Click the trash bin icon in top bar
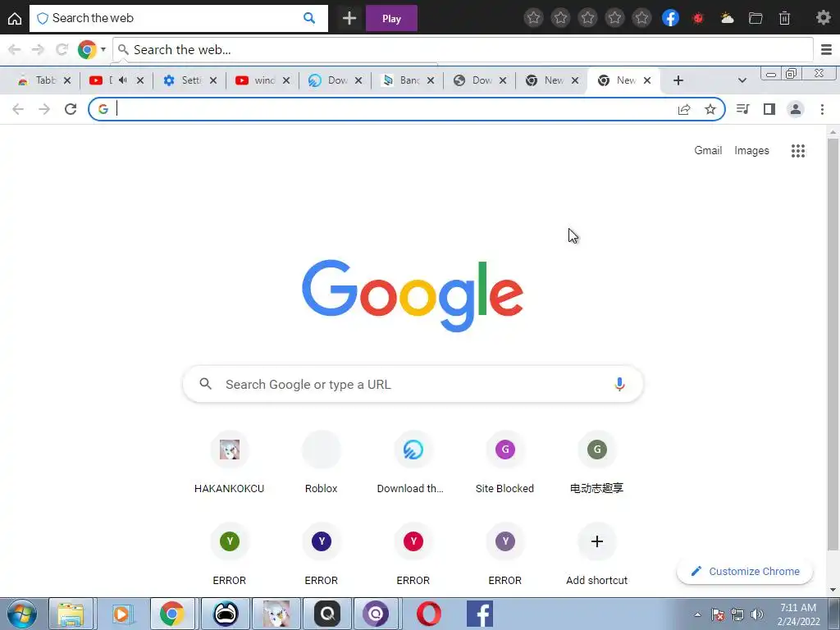This screenshot has width=840, height=630. tap(784, 18)
